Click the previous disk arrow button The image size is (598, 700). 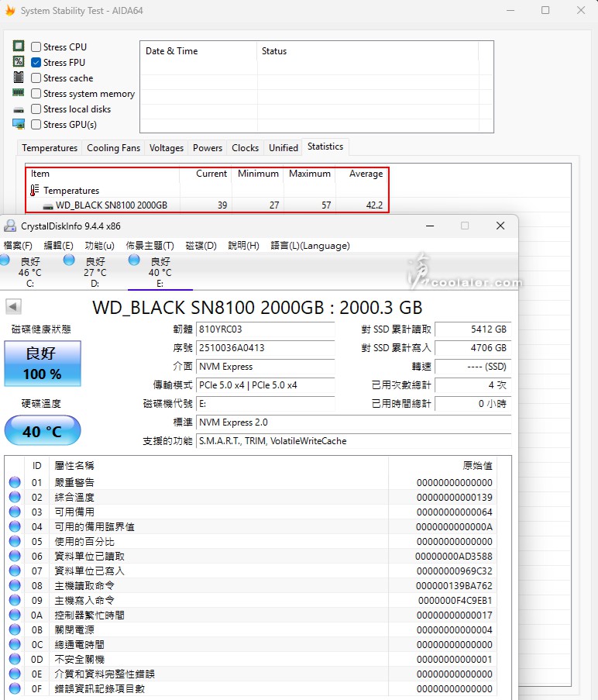click(13, 307)
